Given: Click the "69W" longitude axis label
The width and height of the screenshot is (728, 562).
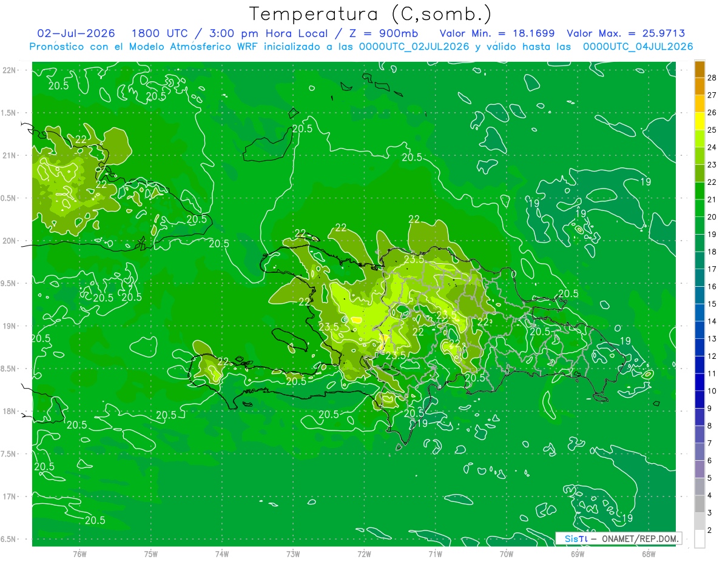Looking at the screenshot, I should (x=578, y=554).
